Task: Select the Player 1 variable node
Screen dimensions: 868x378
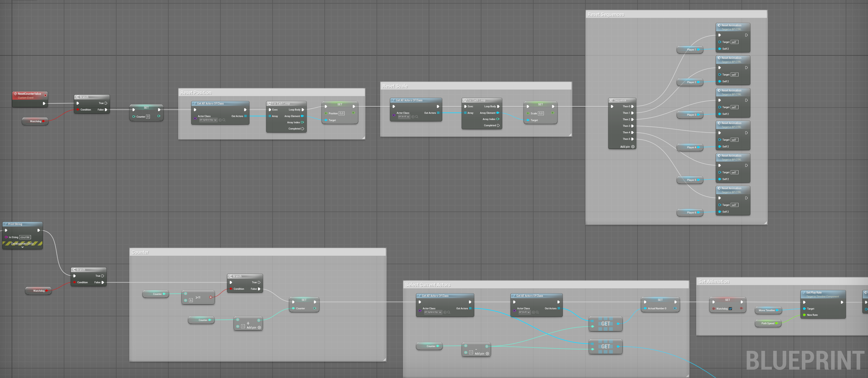Action: pos(690,49)
